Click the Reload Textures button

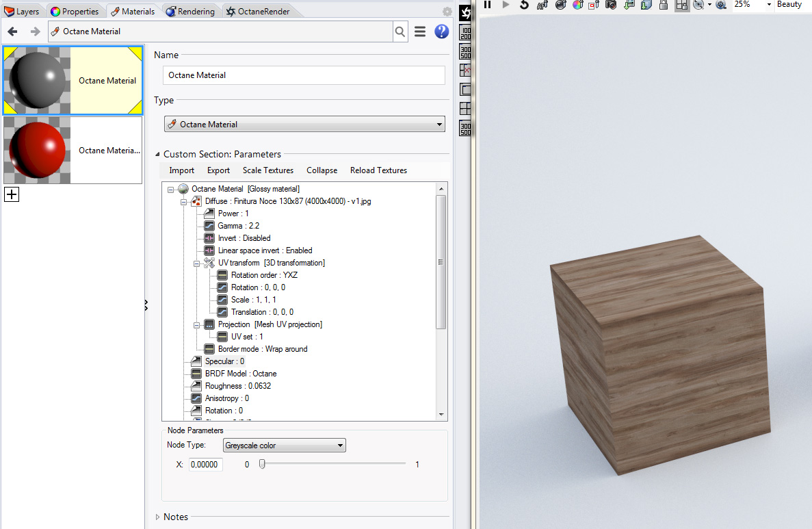pyautogui.click(x=378, y=170)
